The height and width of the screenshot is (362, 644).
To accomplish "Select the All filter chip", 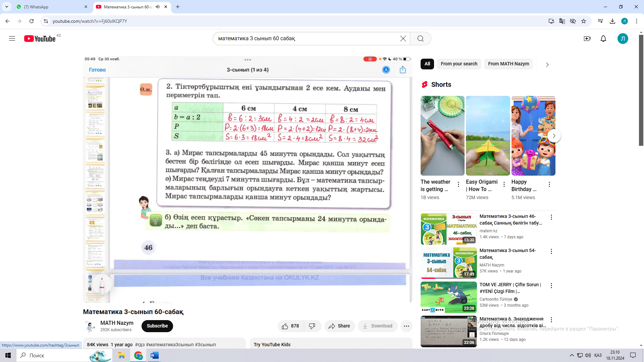I will click(x=427, y=64).
